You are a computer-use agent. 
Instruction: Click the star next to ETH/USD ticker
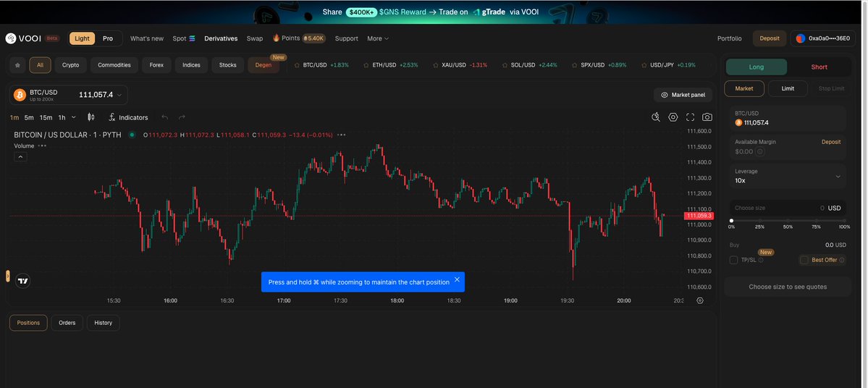click(x=366, y=64)
